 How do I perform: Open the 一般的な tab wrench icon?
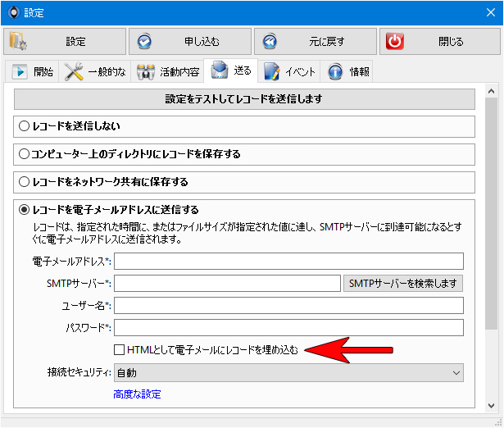point(73,71)
